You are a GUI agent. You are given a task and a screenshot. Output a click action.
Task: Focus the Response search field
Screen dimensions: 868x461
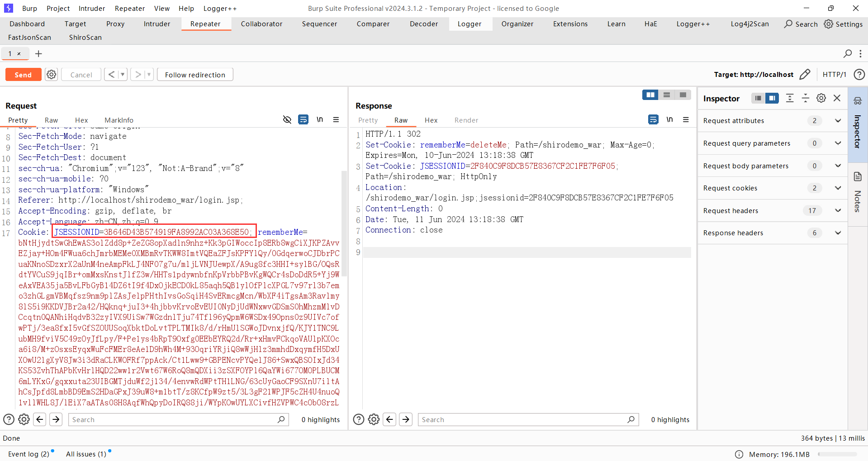tap(528, 419)
